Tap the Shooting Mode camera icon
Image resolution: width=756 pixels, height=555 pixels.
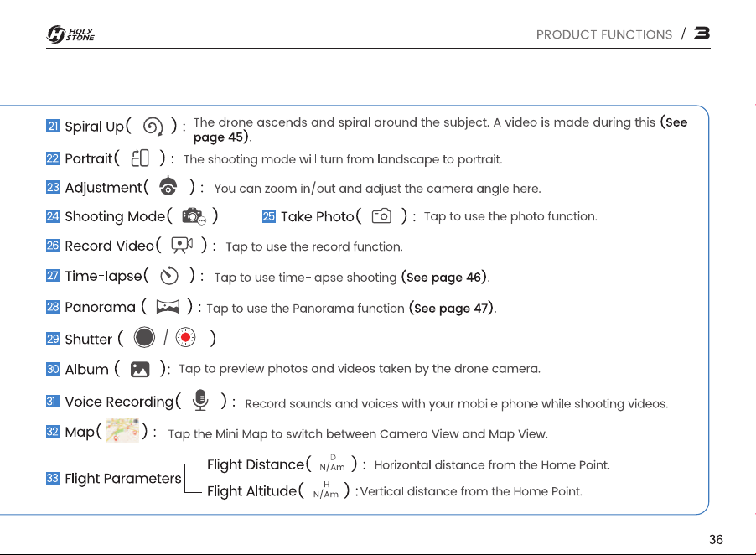pyautogui.click(x=194, y=216)
